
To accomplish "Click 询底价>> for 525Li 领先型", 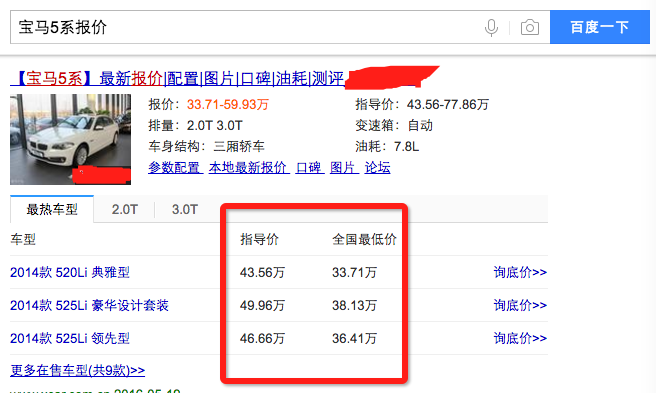I will (x=520, y=338).
